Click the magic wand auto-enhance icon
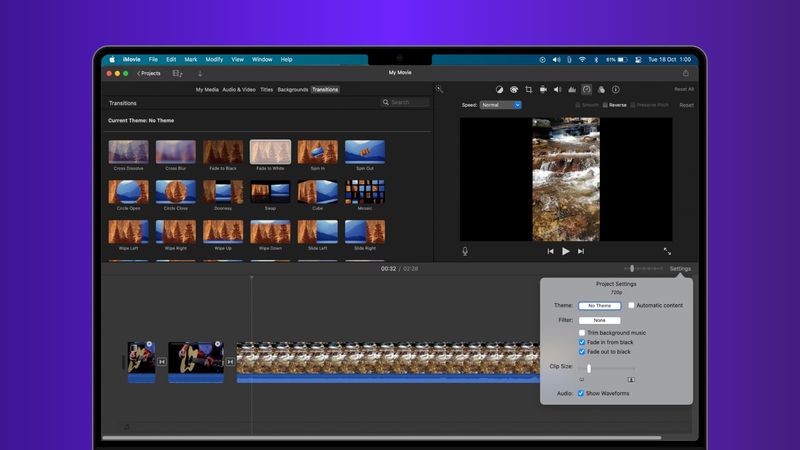 coord(439,89)
